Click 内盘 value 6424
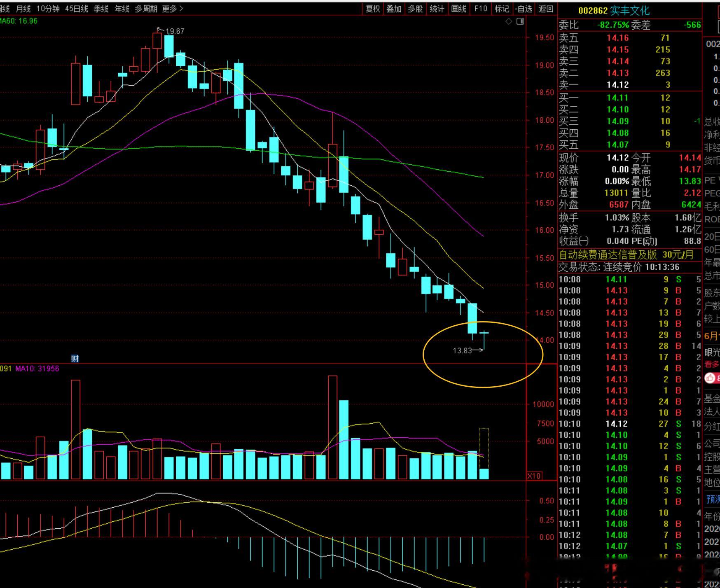 691,205
